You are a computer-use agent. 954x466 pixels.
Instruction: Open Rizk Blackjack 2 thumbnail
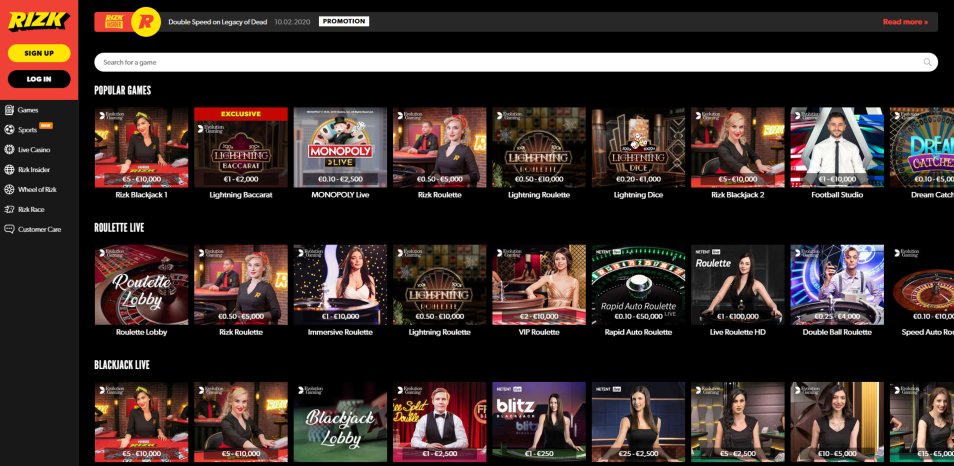737,147
